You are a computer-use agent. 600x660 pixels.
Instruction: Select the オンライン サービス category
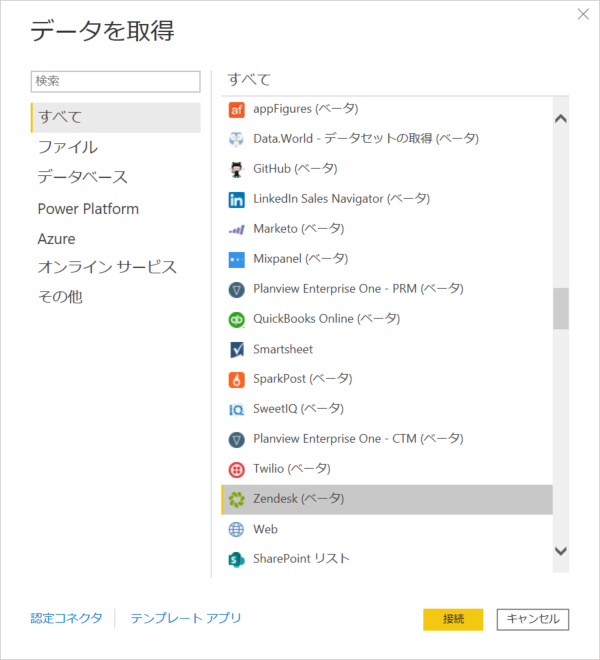[x=107, y=267]
